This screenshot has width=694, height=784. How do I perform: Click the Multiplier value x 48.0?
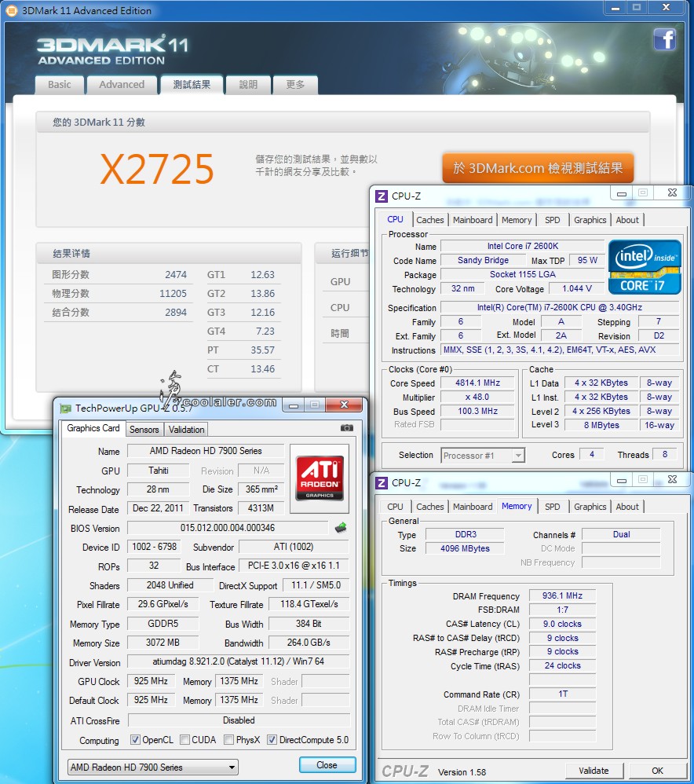[477, 397]
